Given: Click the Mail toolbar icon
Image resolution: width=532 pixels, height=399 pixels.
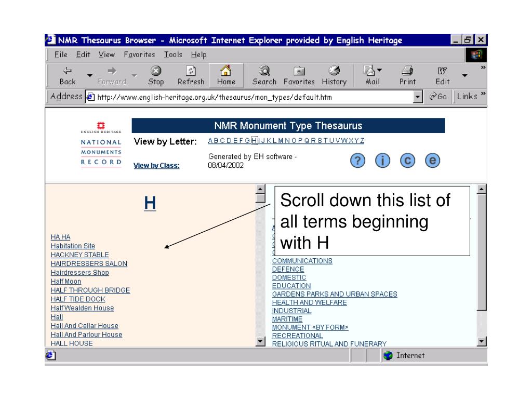Looking at the screenshot, I should pos(369,71).
